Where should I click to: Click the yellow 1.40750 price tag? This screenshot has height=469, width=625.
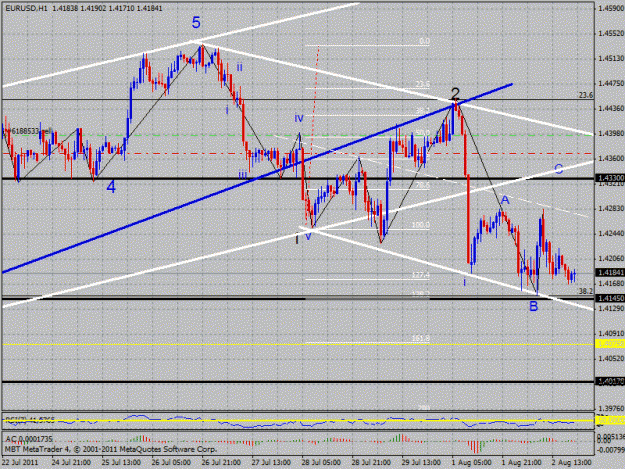point(610,344)
